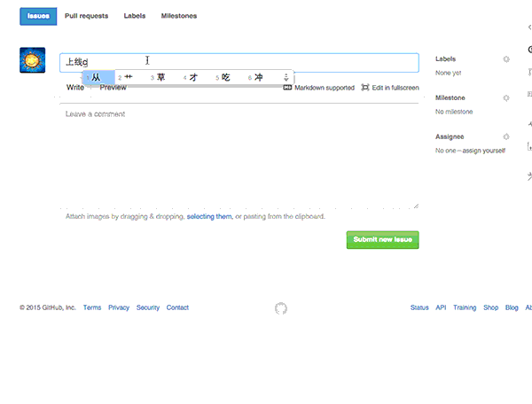Image resolution: width=532 pixels, height=404 pixels.
Task: Click the fullscreen edit icon
Action: (365, 88)
